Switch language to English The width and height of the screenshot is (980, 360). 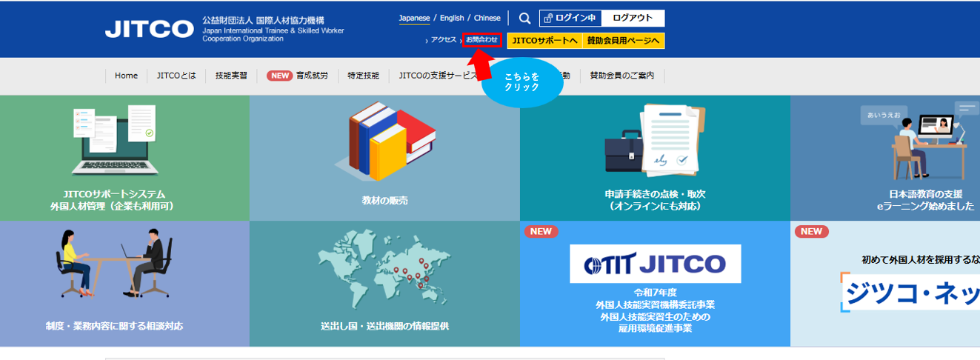coord(452,18)
